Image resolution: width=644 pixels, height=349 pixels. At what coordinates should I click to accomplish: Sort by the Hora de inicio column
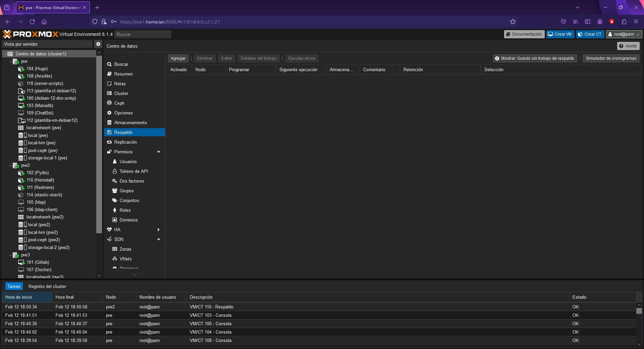click(27, 297)
